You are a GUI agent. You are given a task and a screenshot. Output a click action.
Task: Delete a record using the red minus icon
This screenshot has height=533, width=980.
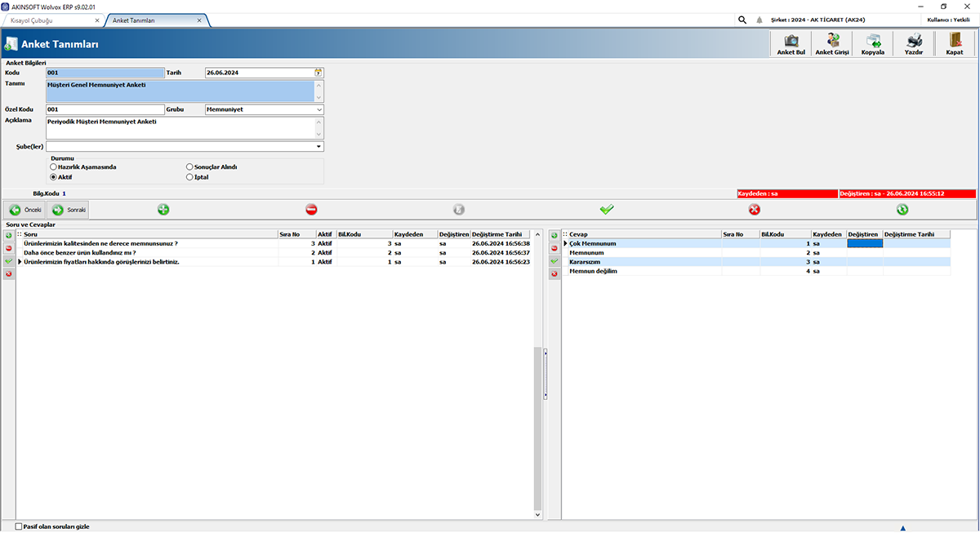311,209
